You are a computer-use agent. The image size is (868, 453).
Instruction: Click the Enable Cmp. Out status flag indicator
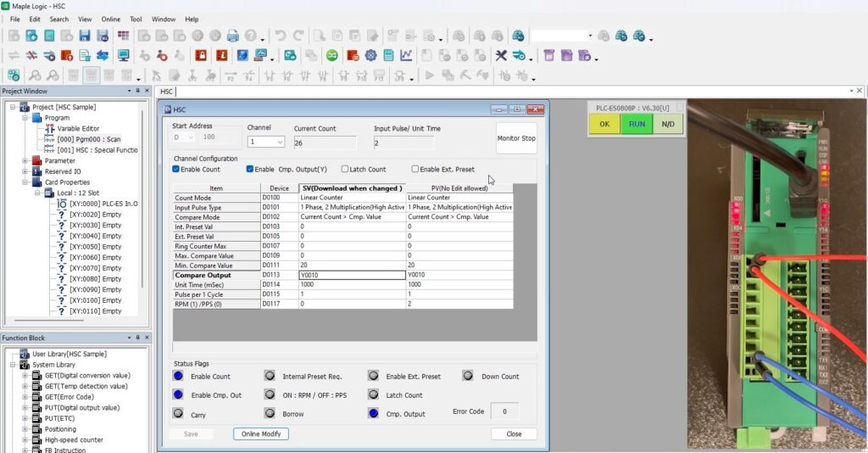178,394
